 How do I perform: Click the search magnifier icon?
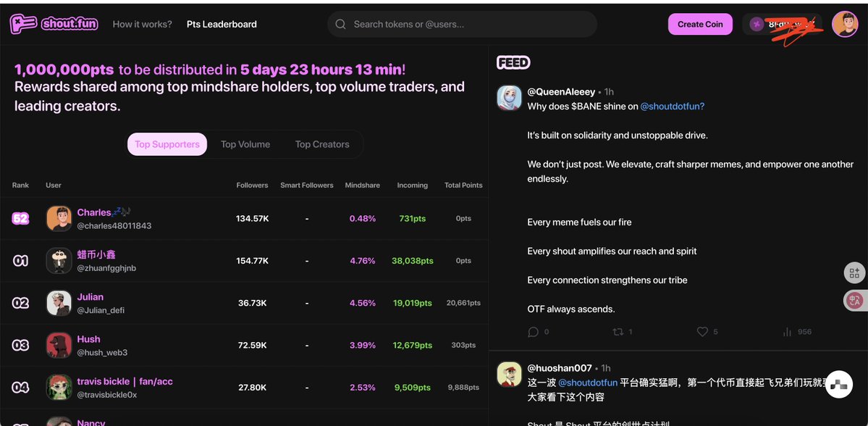point(340,25)
